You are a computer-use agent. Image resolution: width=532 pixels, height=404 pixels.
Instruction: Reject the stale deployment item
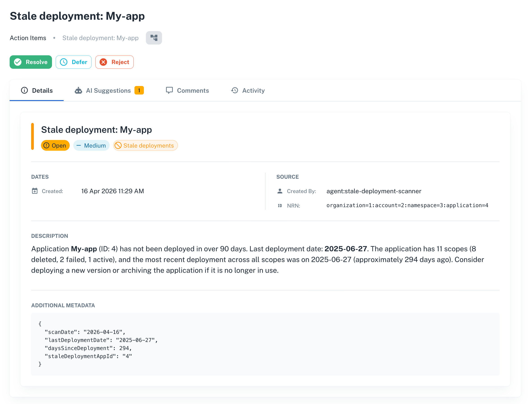114,62
